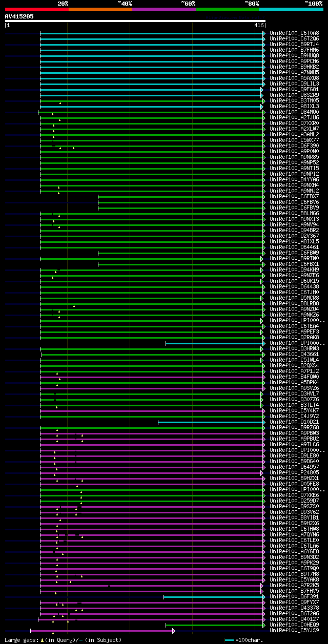Click the orange ~40% identity color segment
The width and height of the screenshot is (328, 644).
coord(100,9)
